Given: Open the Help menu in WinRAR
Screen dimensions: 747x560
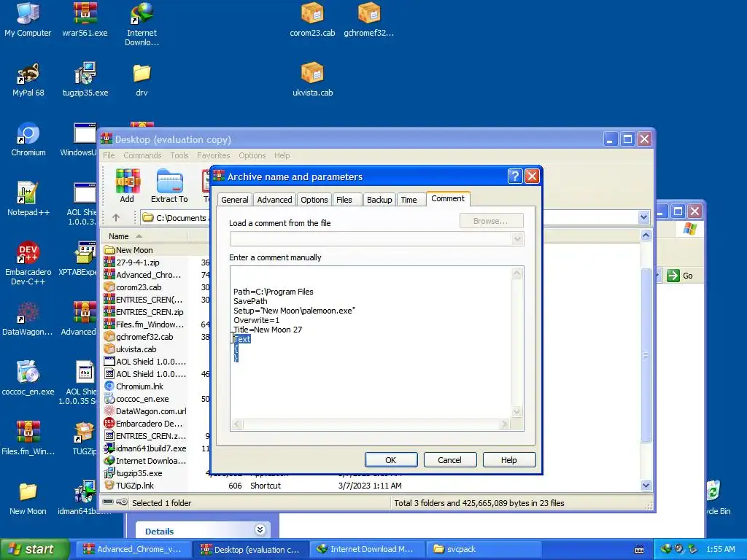Looking at the screenshot, I should 282,155.
